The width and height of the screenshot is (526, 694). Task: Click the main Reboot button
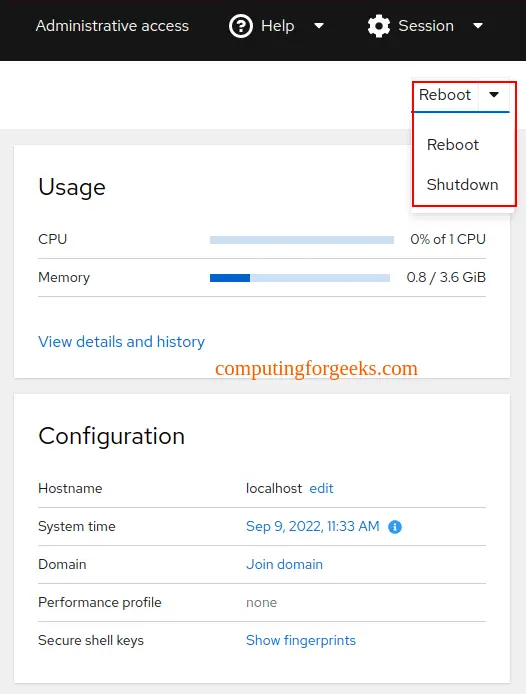coord(445,95)
